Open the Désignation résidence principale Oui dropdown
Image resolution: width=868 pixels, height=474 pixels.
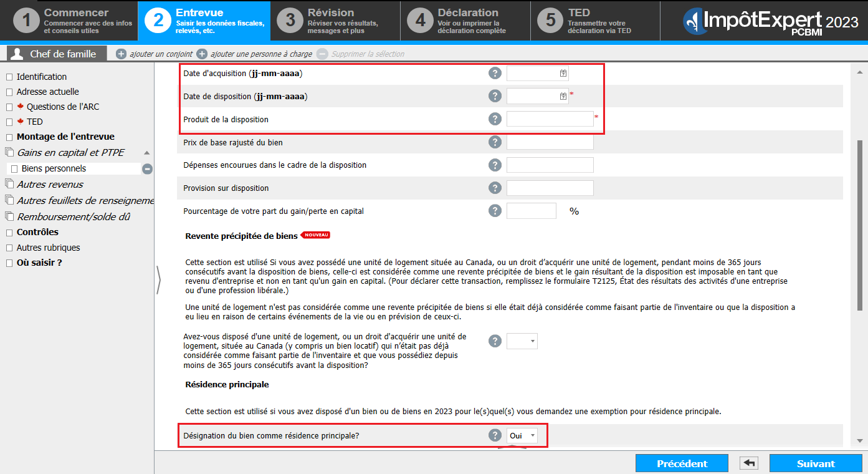point(522,435)
